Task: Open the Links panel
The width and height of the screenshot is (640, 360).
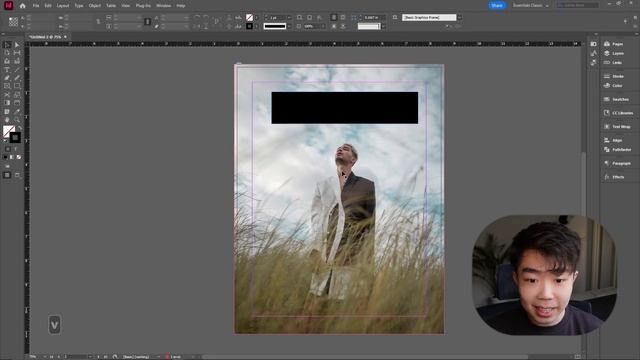Action: (x=613, y=63)
